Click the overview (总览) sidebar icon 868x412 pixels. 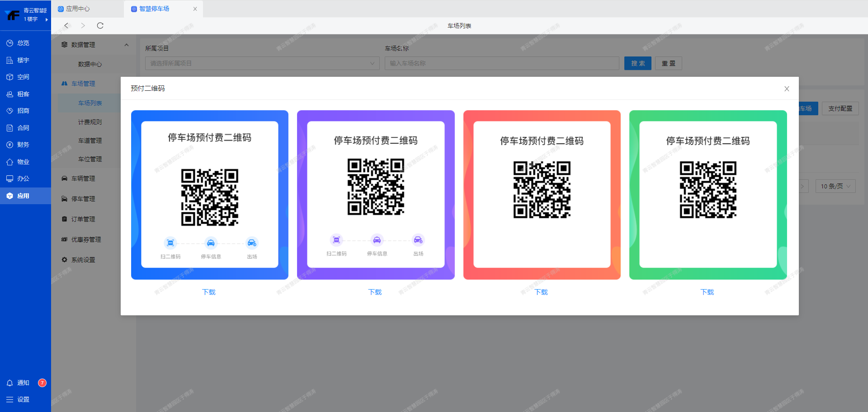(x=10, y=43)
